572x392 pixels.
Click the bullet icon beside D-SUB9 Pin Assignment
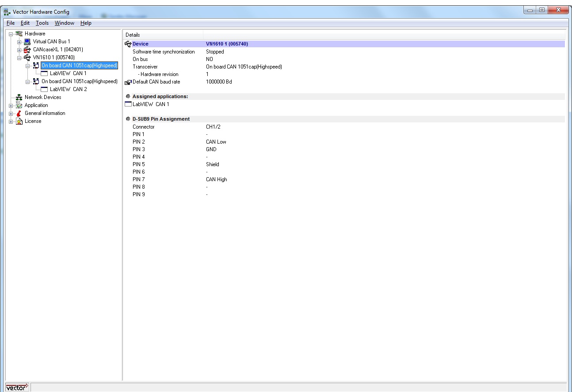tap(128, 119)
